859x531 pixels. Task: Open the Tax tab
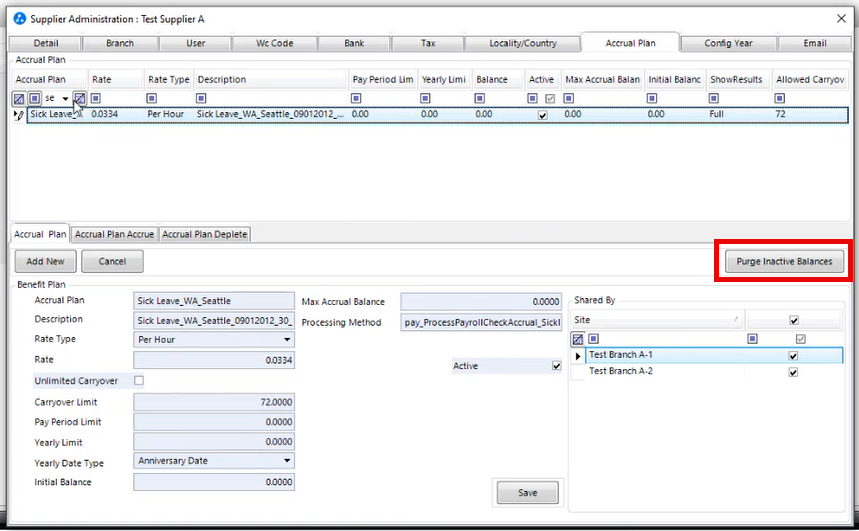coord(428,43)
